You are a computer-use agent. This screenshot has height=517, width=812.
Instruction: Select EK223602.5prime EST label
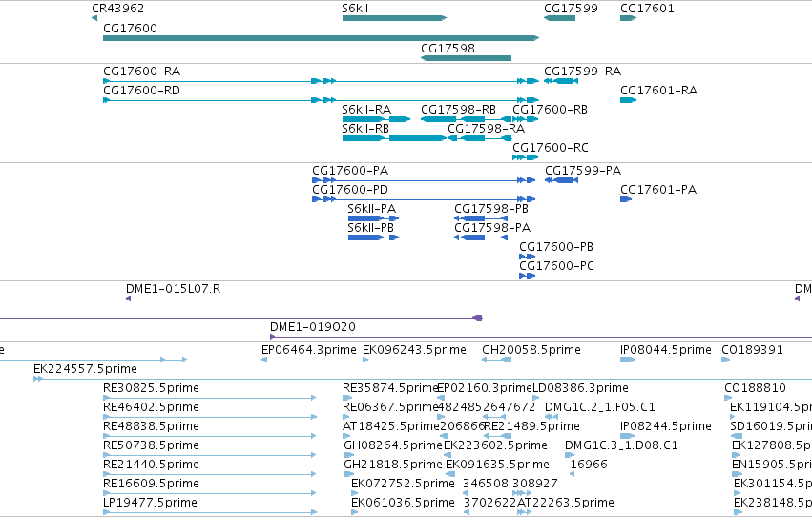point(495,446)
